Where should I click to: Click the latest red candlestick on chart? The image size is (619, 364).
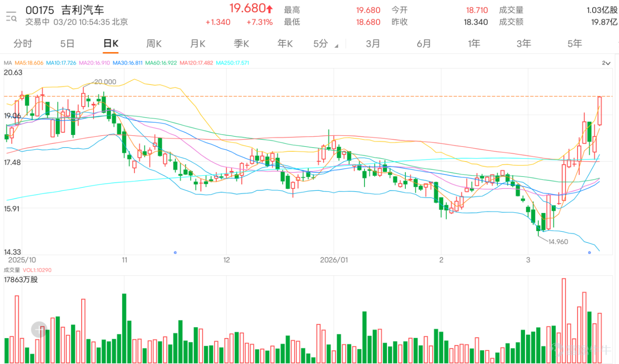600,111
